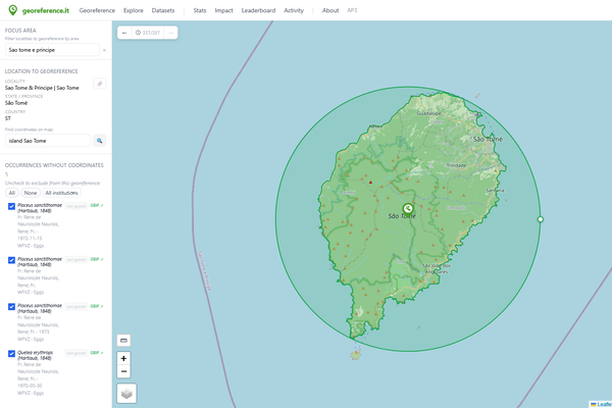Click the uncertainty circle radius handle

pos(540,219)
